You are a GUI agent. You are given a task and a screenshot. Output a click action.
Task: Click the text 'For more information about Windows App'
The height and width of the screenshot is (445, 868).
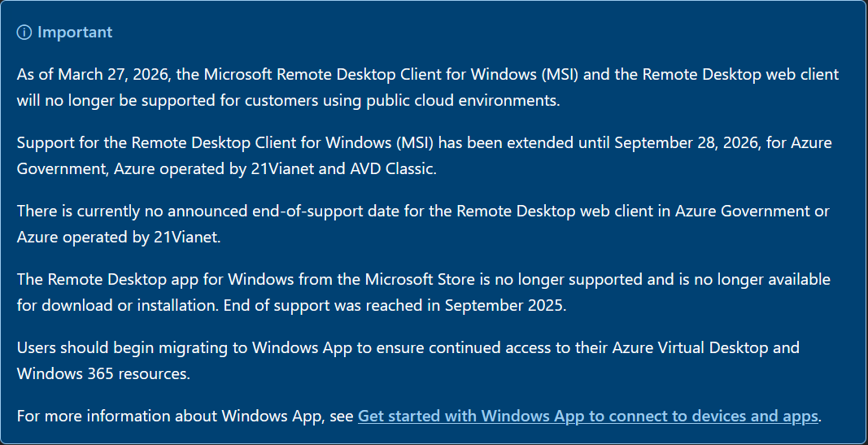172,417
